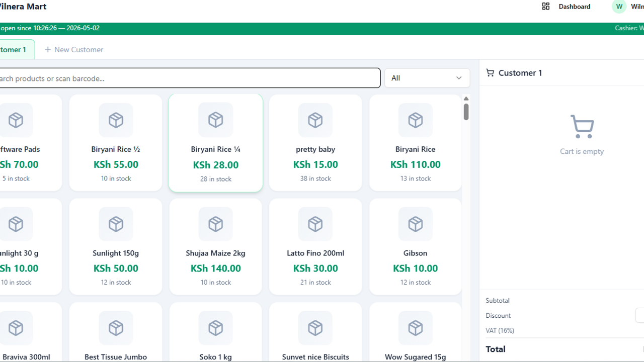644x362 pixels.
Task: Click the product list scrollbar up arrow
Action: [x=466, y=99]
